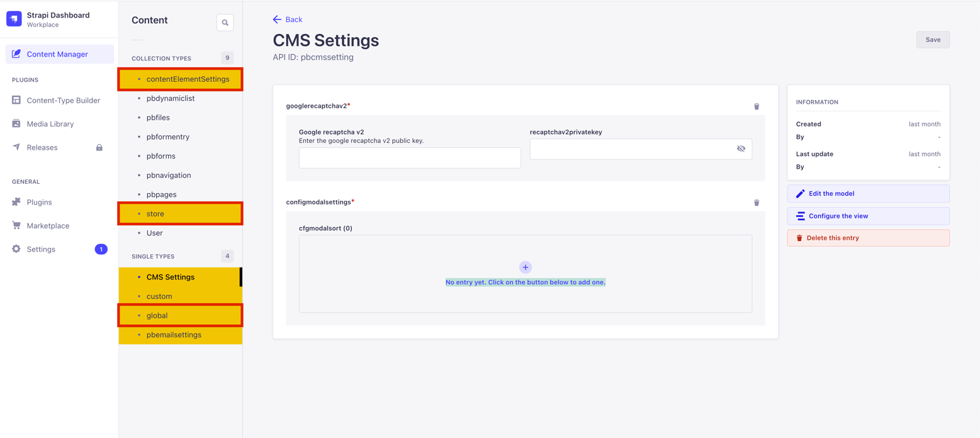Select the store collection type

[x=155, y=213]
